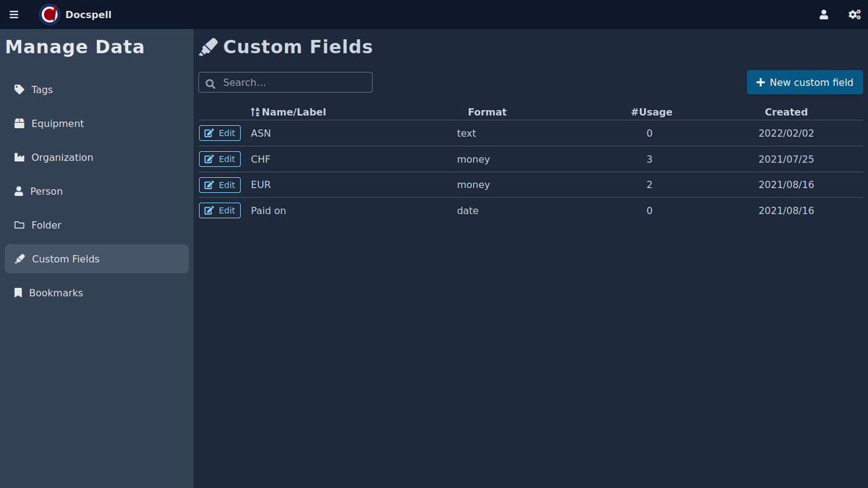Open the Folder section

[x=46, y=226]
